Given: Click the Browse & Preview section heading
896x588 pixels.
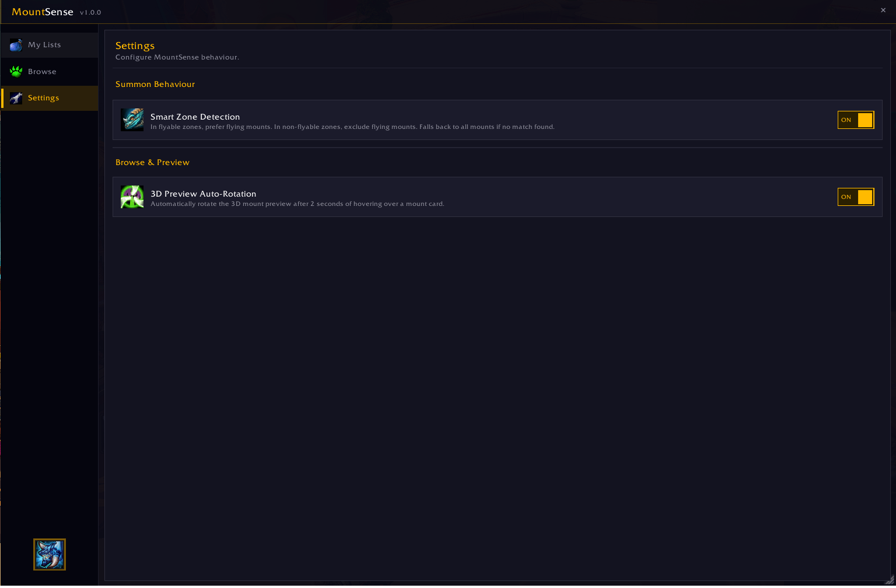Looking at the screenshot, I should pyautogui.click(x=152, y=162).
